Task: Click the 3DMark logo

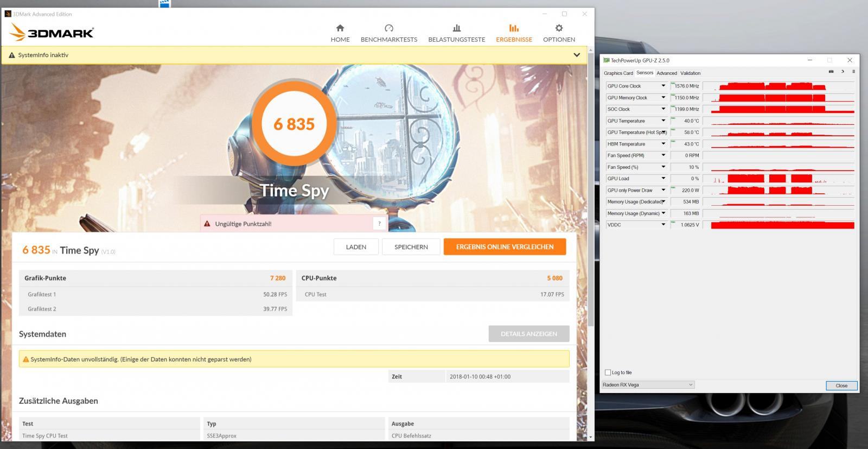Action: [x=52, y=33]
